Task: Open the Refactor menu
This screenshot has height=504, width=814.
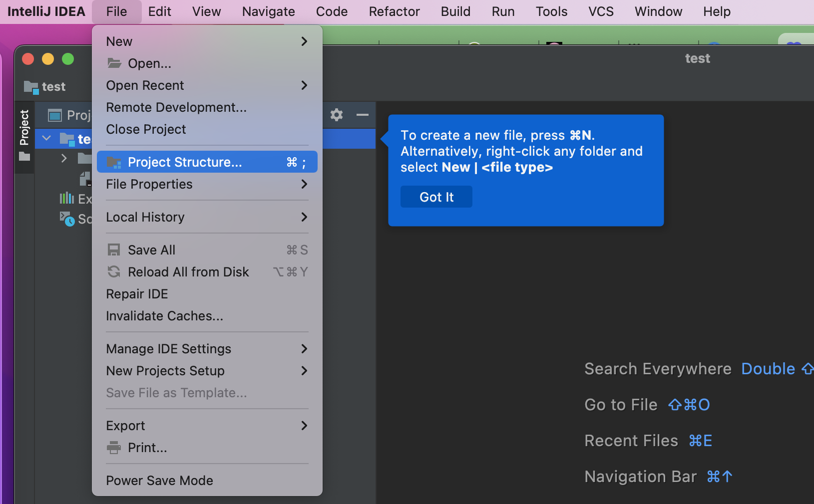Action: pos(395,11)
